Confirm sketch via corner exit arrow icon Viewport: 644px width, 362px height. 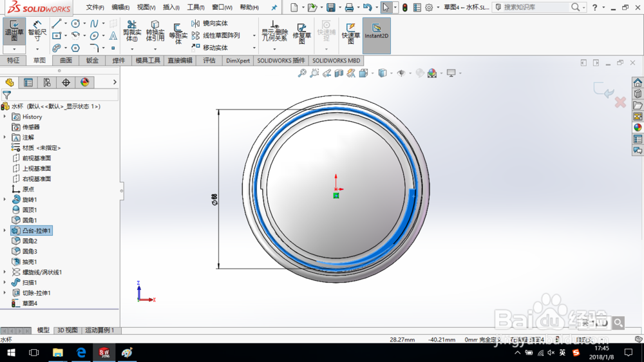(603, 90)
